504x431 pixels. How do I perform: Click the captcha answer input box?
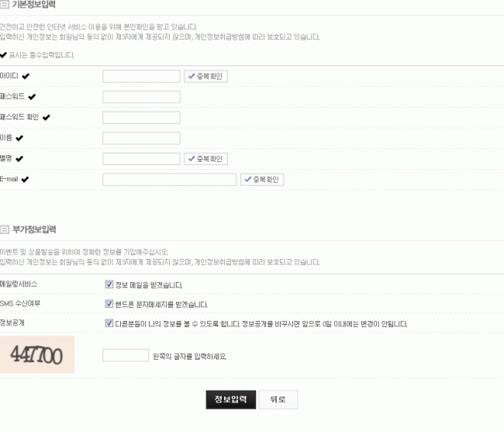125,355
